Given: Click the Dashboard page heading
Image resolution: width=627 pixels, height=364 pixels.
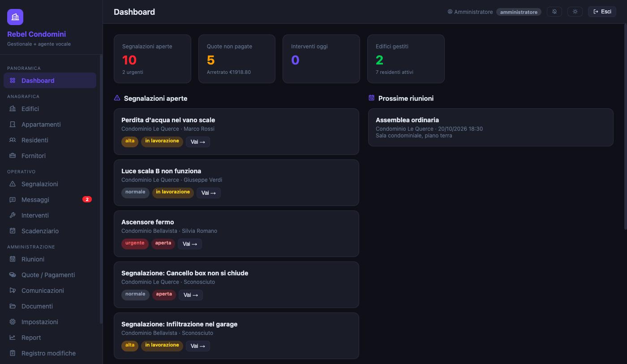Looking at the screenshot, I should coord(134,12).
